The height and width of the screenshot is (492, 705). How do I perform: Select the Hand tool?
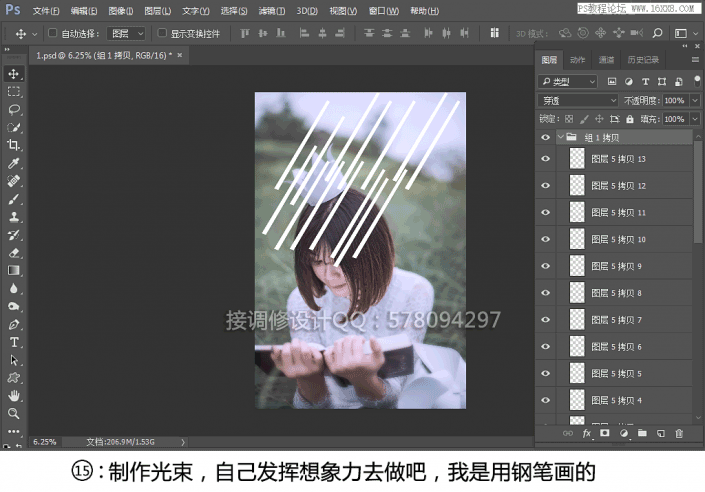pyautogui.click(x=14, y=396)
